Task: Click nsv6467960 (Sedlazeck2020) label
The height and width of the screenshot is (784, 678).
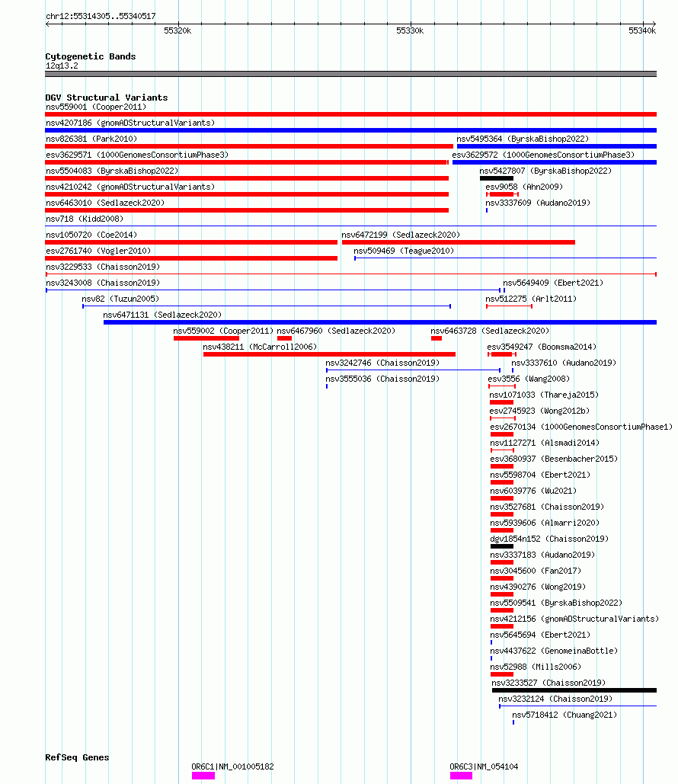Action: coord(336,331)
